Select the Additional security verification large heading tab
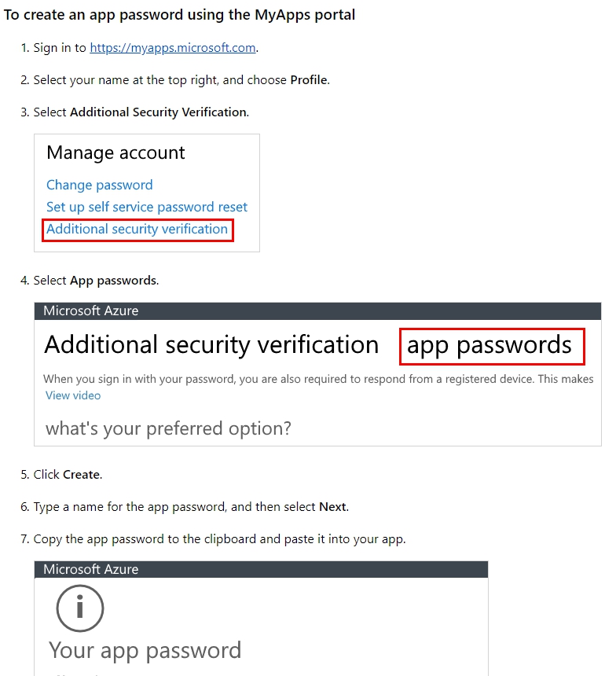The height and width of the screenshot is (676, 616). pos(211,345)
